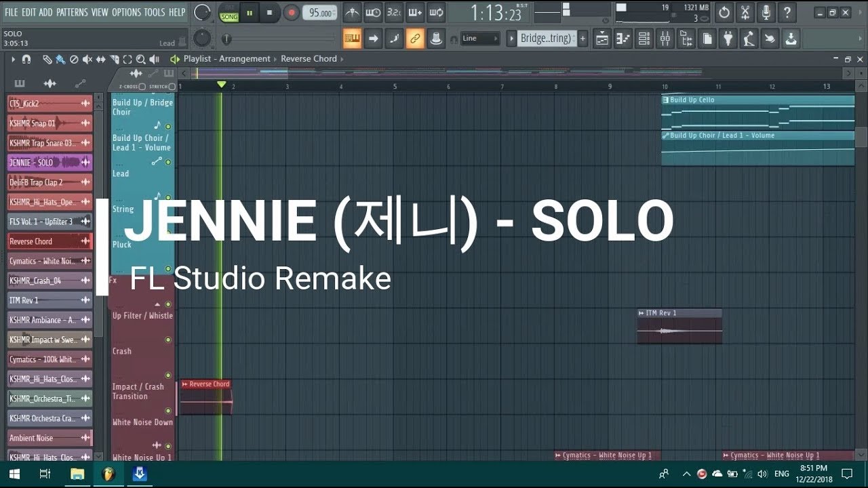Select the Mute tool in playlist
This screenshot has height=488, width=868.
click(x=87, y=60)
